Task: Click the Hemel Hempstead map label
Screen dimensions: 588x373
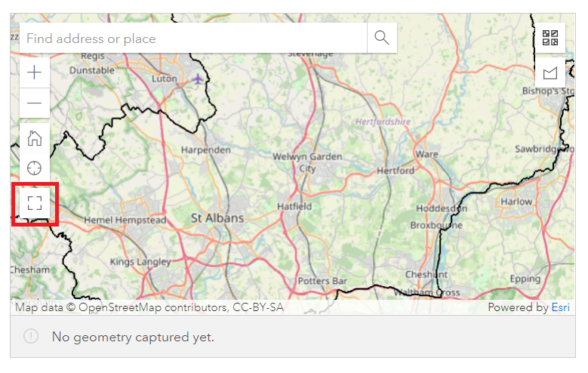Action: tap(125, 220)
